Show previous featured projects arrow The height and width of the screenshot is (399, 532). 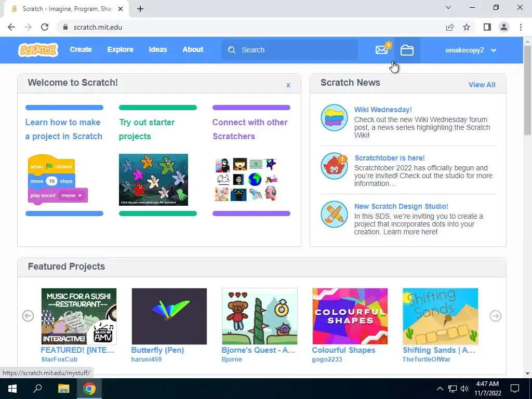coord(28,316)
